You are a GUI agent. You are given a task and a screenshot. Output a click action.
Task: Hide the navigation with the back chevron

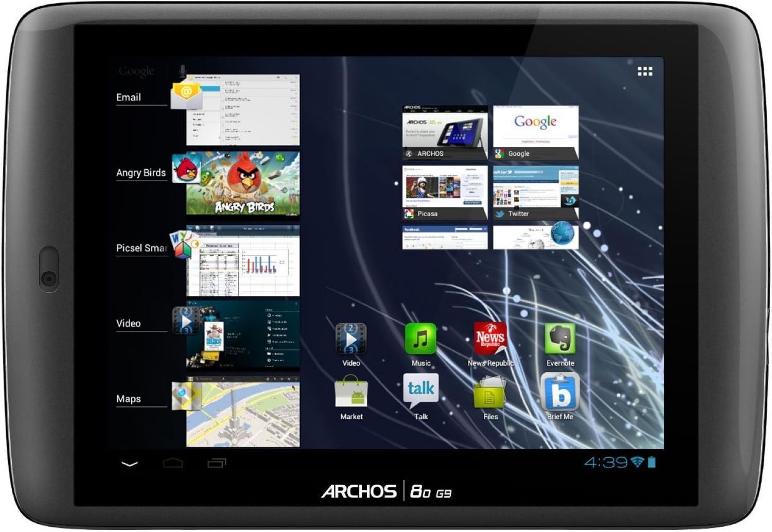[130, 464]
